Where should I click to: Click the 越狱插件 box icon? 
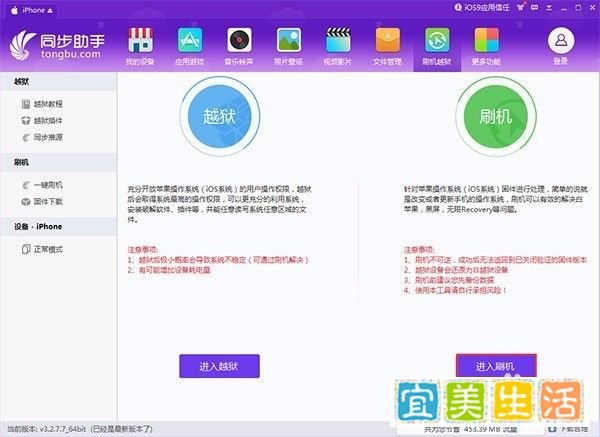(26, 121)
